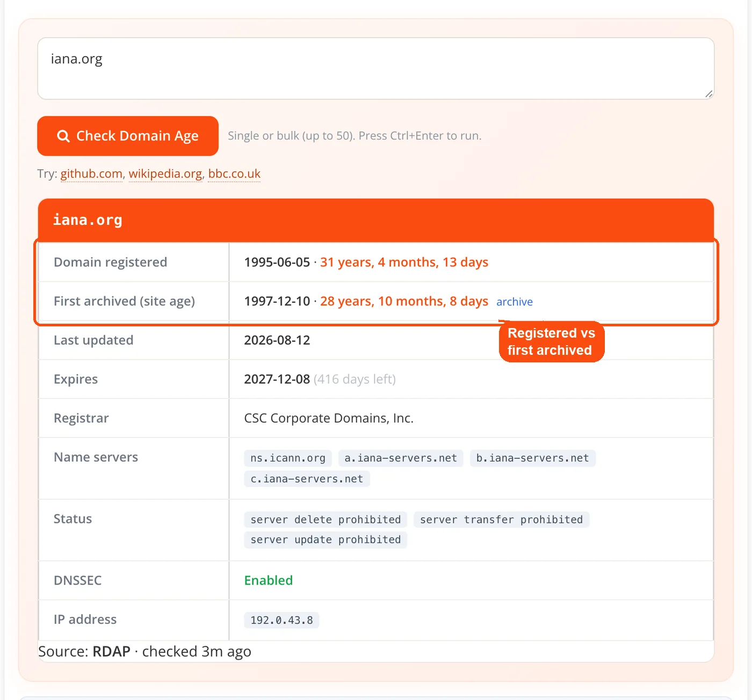This screenshot has height=700, width=752.
Task: Click the Check Domain Age button
Action: [128, 136]
